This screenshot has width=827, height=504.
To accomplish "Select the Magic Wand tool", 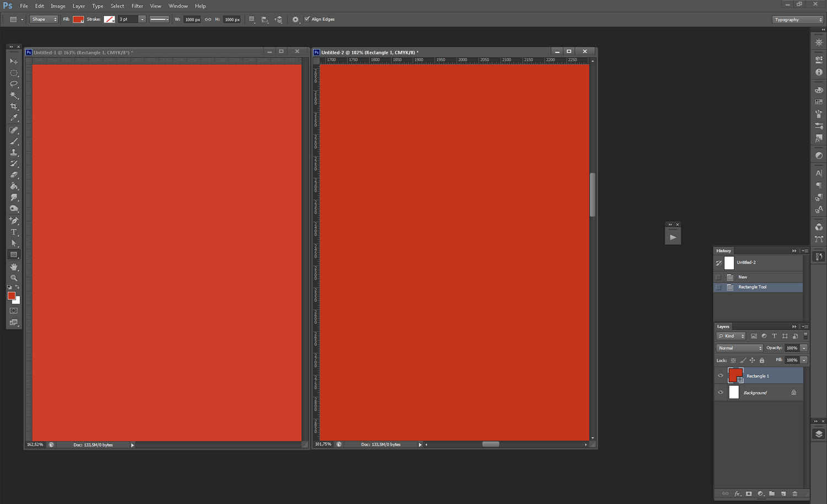I will coord(14,95).
